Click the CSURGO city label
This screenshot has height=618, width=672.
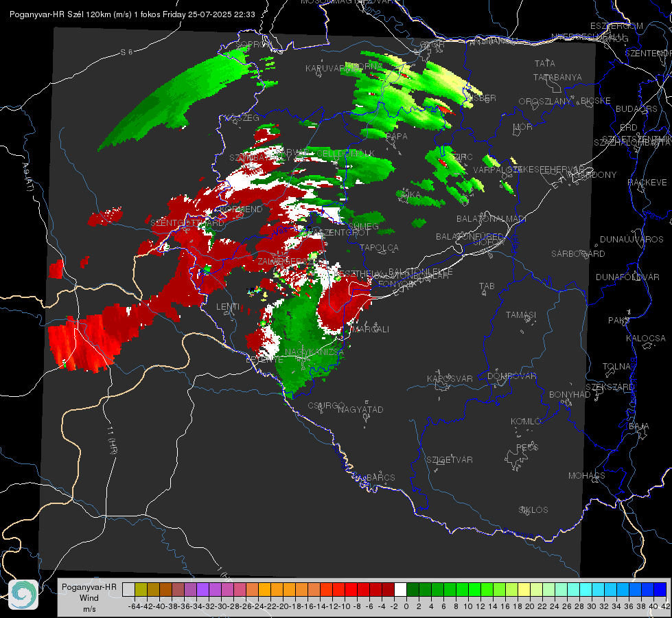click(326, 406)
